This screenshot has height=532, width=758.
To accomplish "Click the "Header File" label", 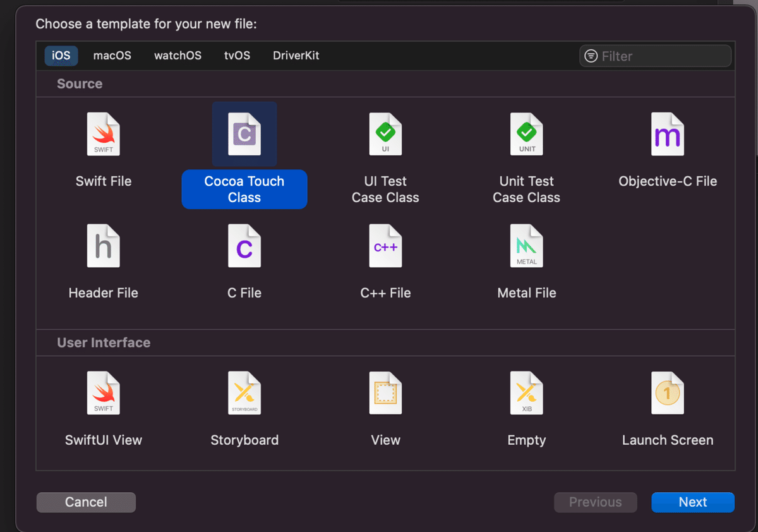I will click(104, 293).
